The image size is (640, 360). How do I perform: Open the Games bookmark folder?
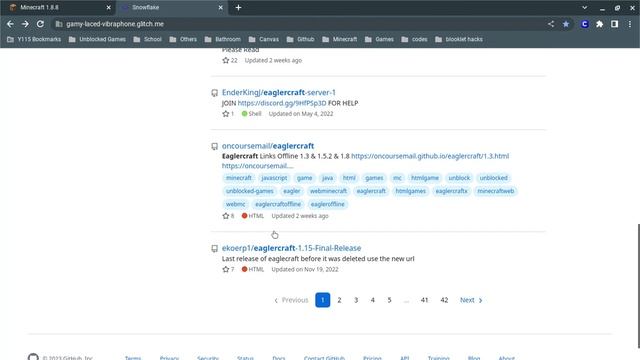click(379, 39)
